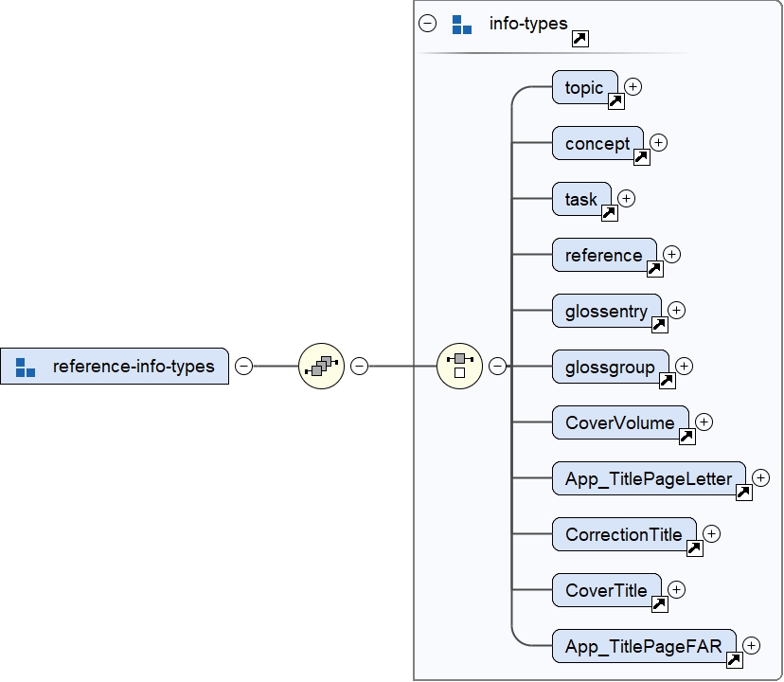Select the CorrectionTitle element box
The width and height of the screenshot is (784, 682).
pos(623,534)
